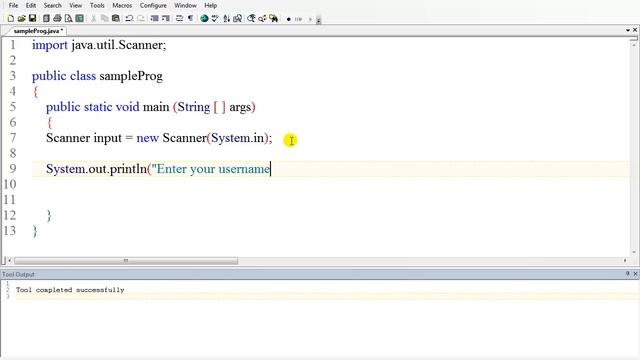Click the opening brace on line 4

pos(35,91)
